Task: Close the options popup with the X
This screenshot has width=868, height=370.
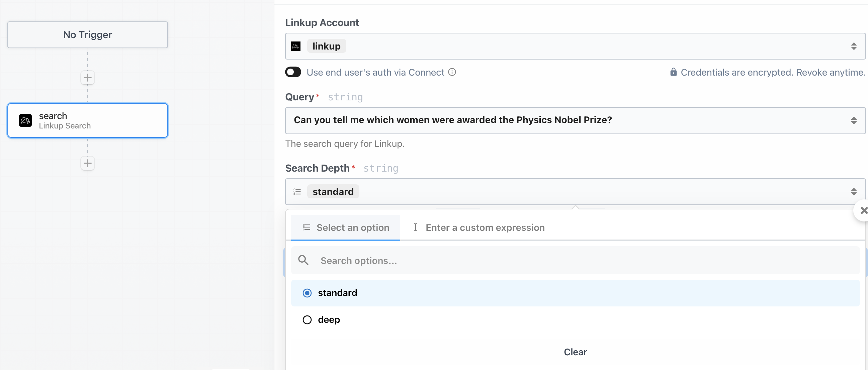Action: point(863,211)
